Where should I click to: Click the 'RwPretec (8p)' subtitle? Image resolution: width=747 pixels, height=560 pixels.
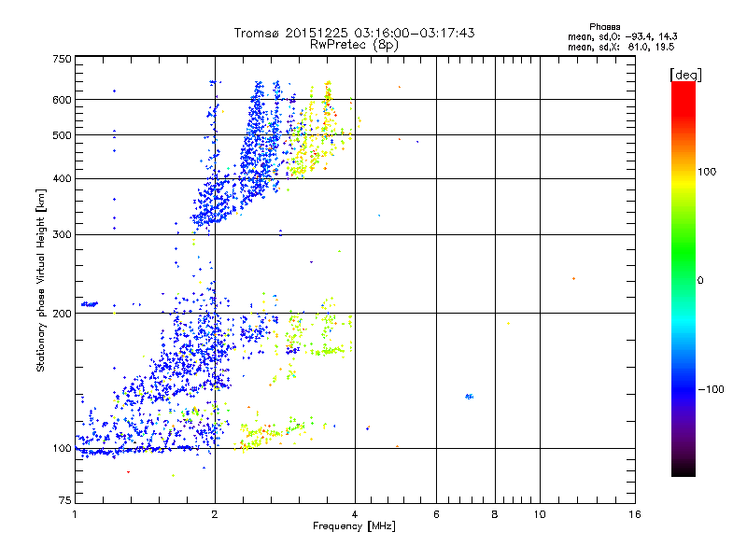(354, 45)
